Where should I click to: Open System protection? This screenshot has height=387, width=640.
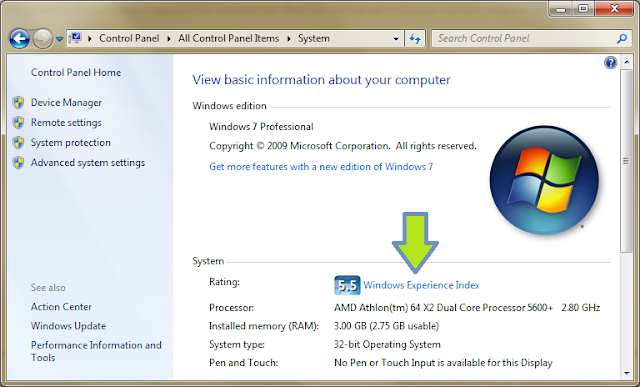click(71, 142)
